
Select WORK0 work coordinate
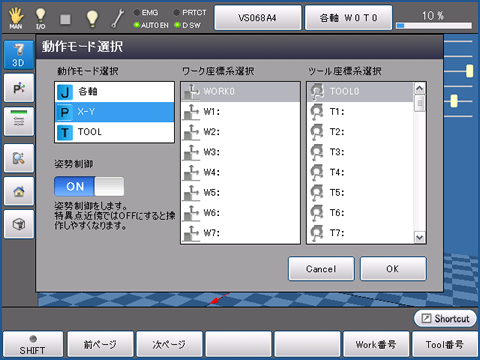pos(240,92)
